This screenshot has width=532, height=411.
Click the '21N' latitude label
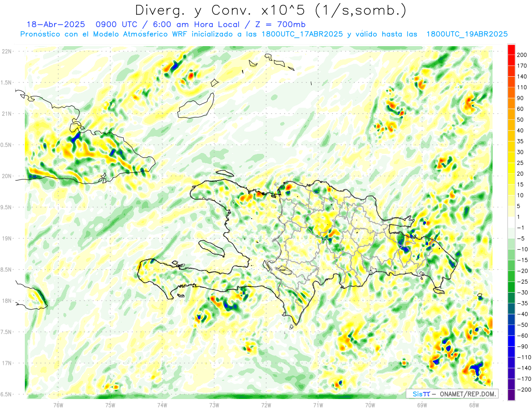[7, 114]
